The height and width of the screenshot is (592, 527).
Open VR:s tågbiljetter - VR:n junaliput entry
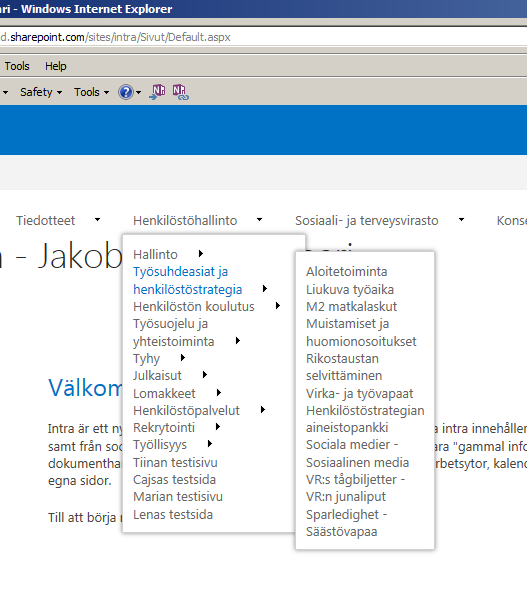[x=355, y=488]
